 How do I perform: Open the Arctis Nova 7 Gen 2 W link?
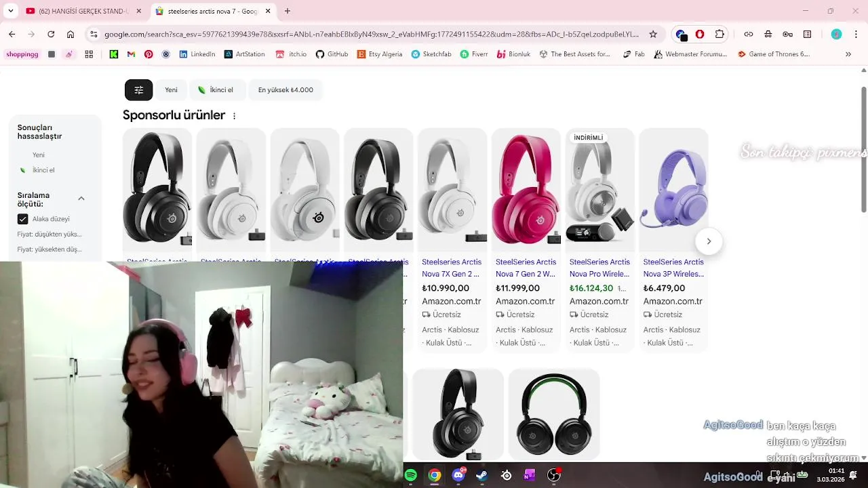[526, 268]
